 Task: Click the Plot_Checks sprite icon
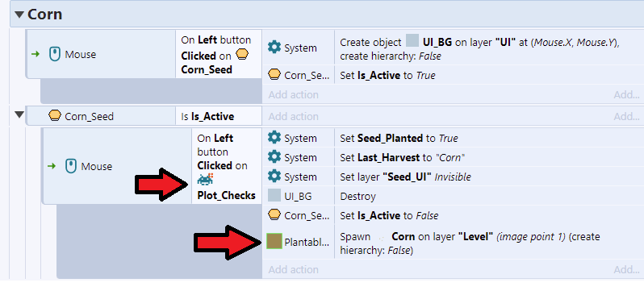(205, 180)
